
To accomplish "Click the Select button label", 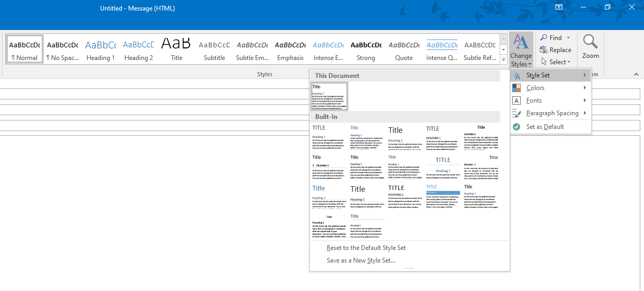I will pos(558,62).
